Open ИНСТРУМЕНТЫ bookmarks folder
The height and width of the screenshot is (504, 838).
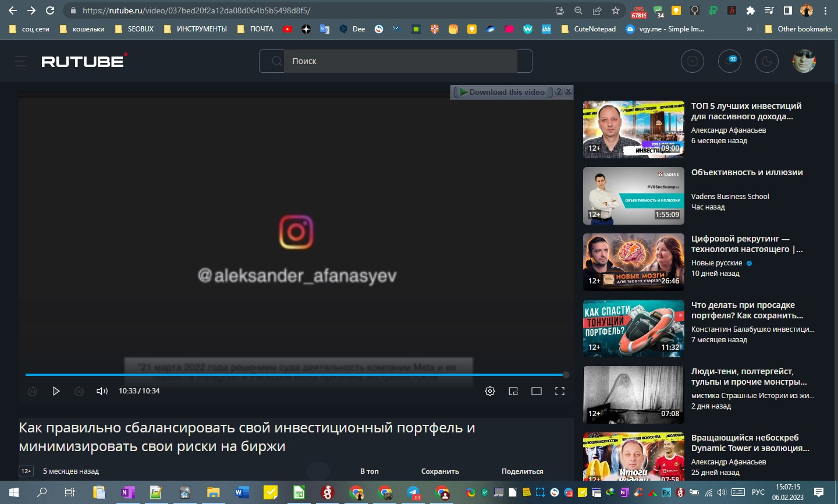[x=196, y=29]
